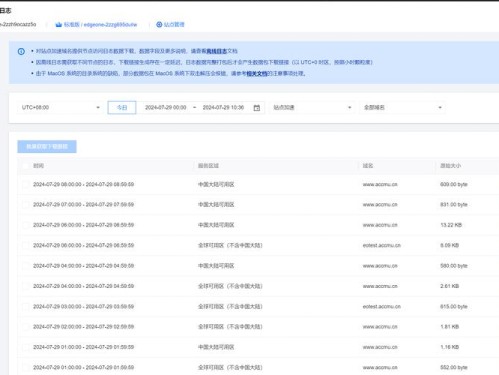Check the row with size 580.00 byte
The width and height of the screenshot is (499, 375).
click(x=25, y=266)
